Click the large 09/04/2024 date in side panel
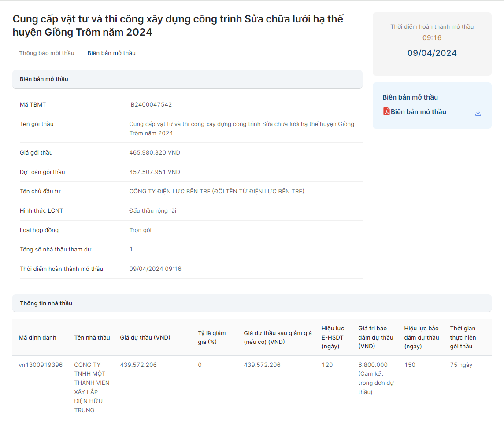The width and height of the screenshot is (504, 421). [x=432, y=53]
